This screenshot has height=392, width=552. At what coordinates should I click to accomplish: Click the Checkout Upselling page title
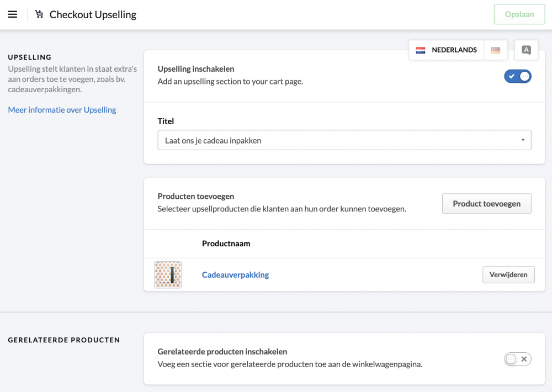click(x=93, y=14)
